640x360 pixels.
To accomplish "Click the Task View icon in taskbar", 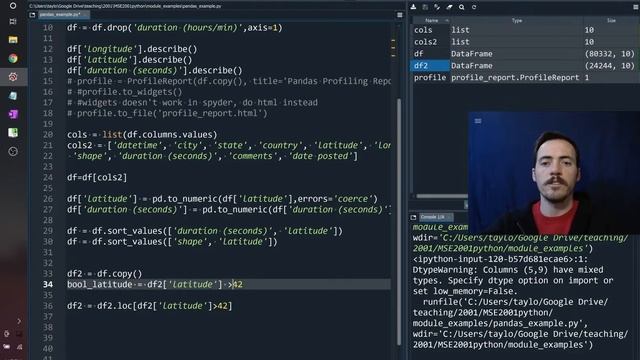I will pos(13,21).
